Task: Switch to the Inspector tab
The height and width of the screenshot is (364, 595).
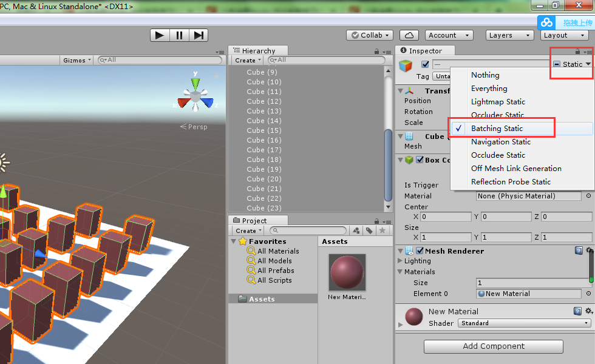Action: pyautogui.click(x=424, y=50)
